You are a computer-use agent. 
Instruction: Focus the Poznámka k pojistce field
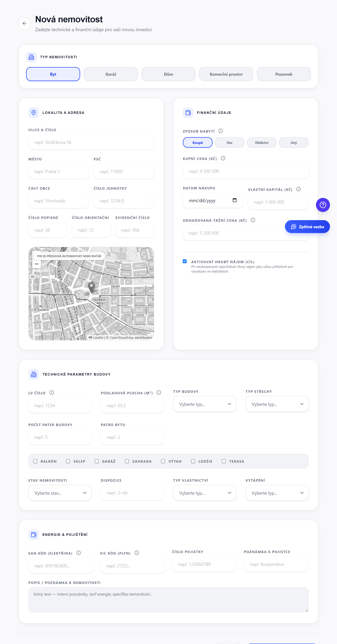276,564
